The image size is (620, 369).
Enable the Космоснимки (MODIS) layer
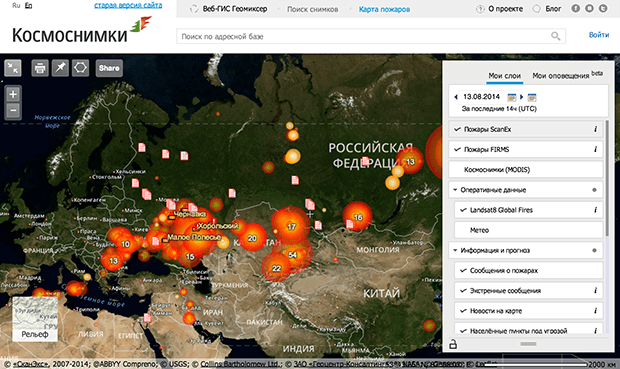click(x=525, y=170)
